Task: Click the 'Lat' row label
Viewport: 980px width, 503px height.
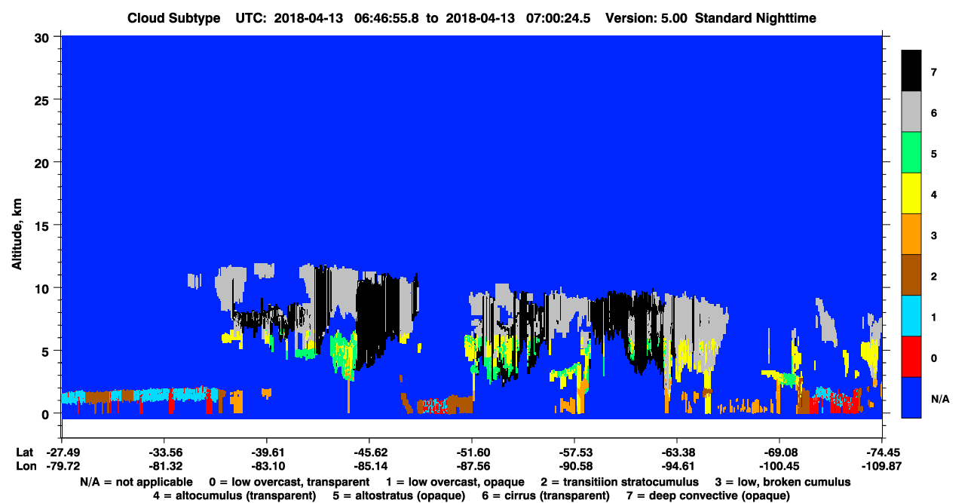Action: tap(23, 452)
